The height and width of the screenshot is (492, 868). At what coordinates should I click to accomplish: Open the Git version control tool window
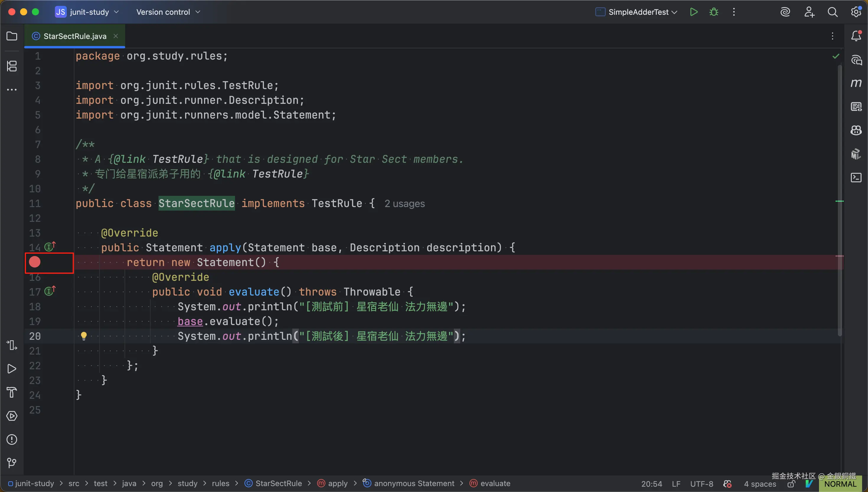click(x=12, y=463)
